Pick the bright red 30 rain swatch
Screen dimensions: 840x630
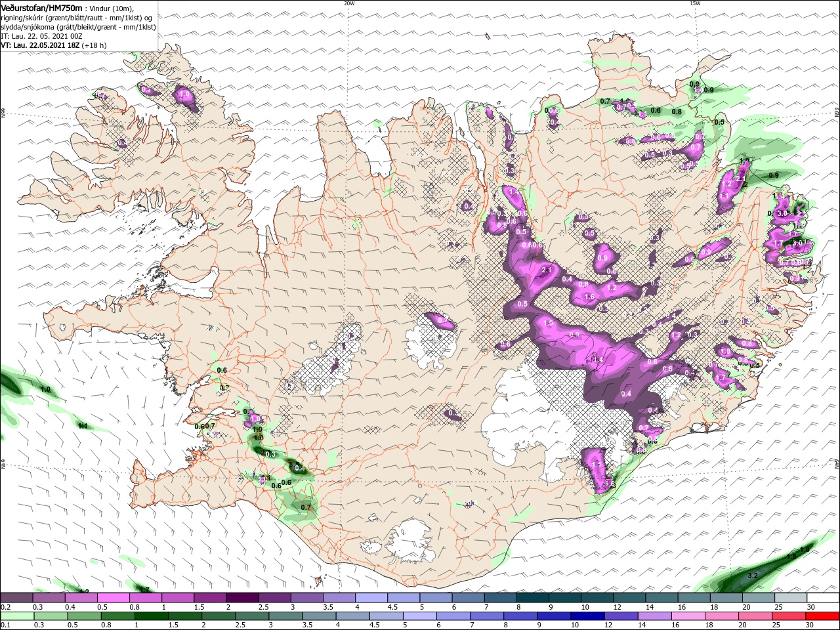pyautogui.click(x=823, y=616)
